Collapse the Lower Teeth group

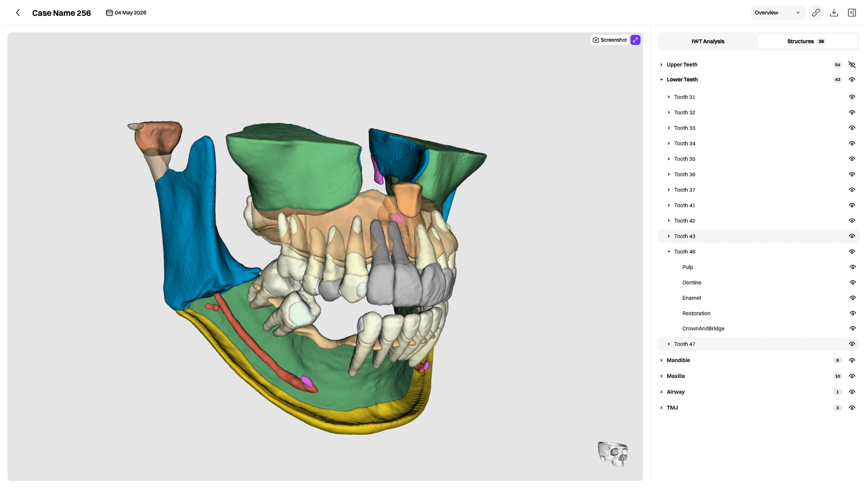(661, 80)
